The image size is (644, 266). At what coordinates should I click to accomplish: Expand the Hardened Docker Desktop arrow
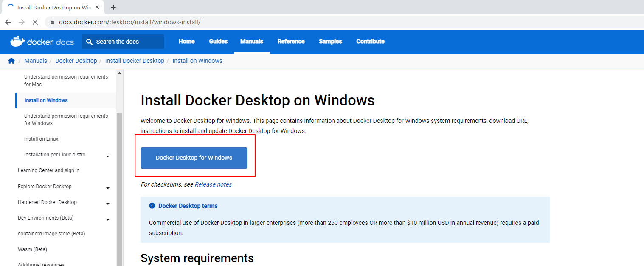click(x=108, y=204)
